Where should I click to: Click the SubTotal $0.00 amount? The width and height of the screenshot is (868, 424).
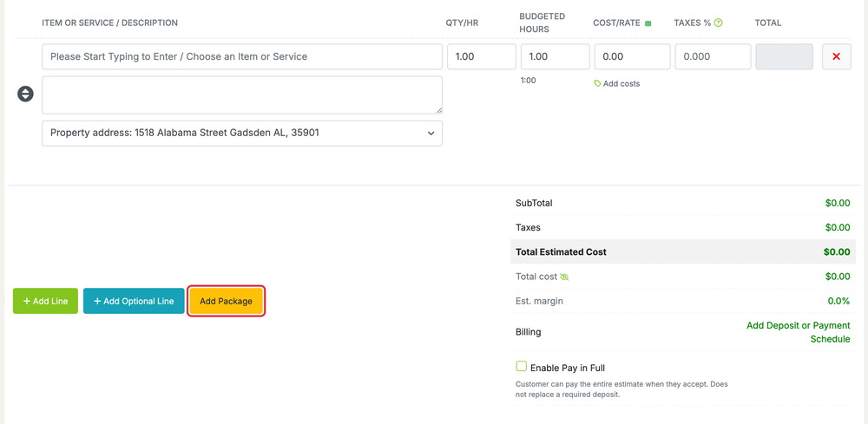tap(838, 203)
